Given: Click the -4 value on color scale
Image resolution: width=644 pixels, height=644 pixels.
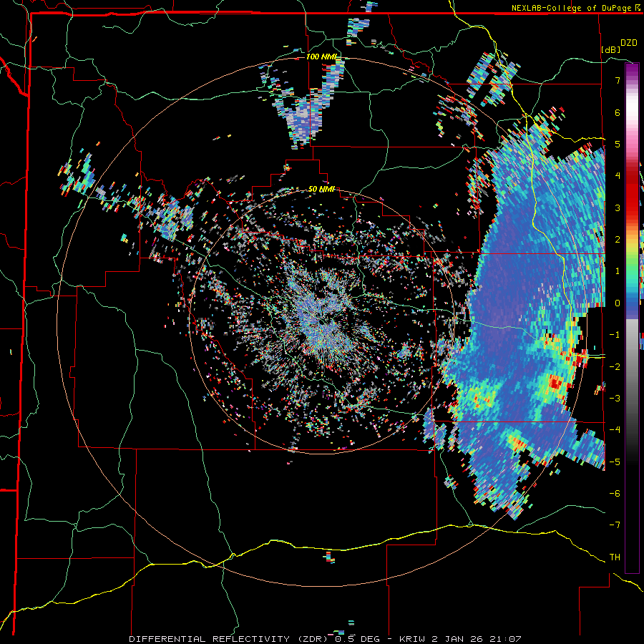Looking at the screenshot, I should click(x=615, y=430).
